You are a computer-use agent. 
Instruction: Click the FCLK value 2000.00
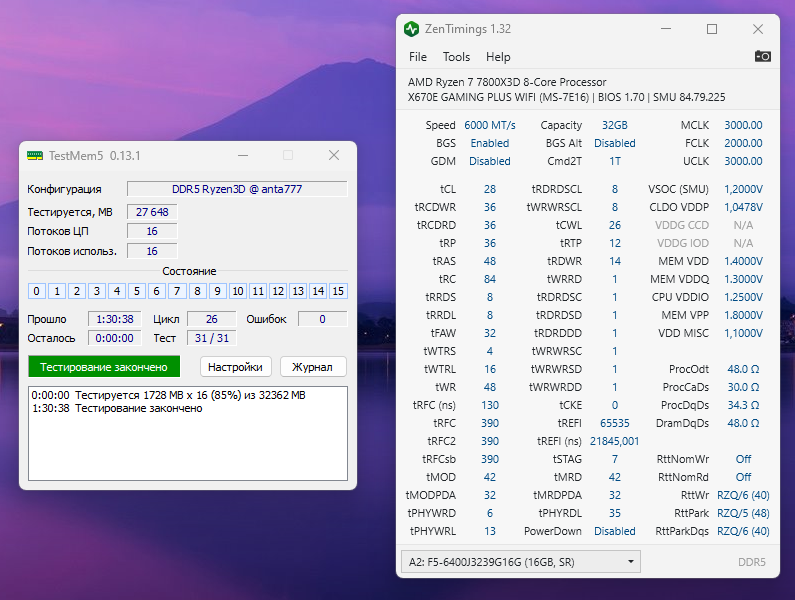point(743,143)
